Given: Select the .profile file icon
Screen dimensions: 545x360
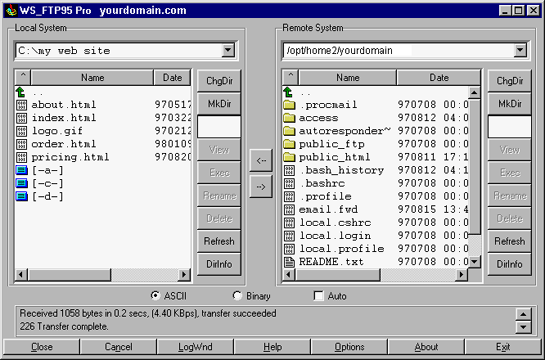Looking at the screenshot, I should [x=289, y=197].
